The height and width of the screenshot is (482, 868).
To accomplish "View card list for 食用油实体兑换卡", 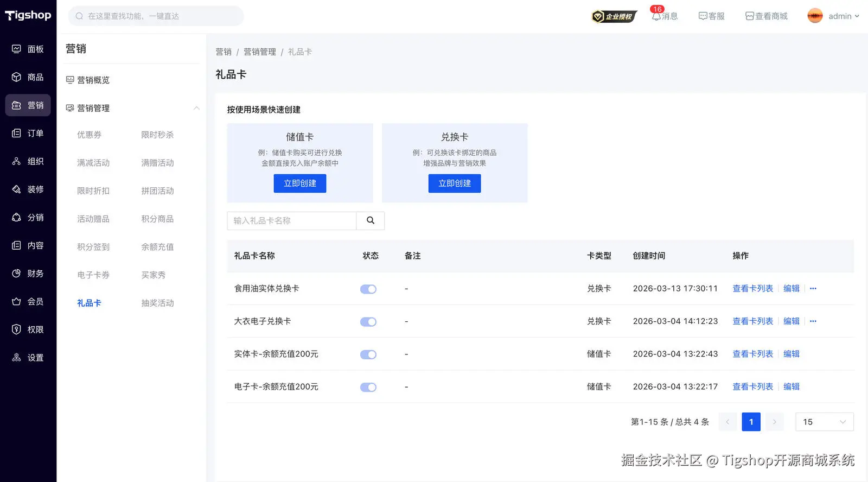I will (x=753, y=289).
